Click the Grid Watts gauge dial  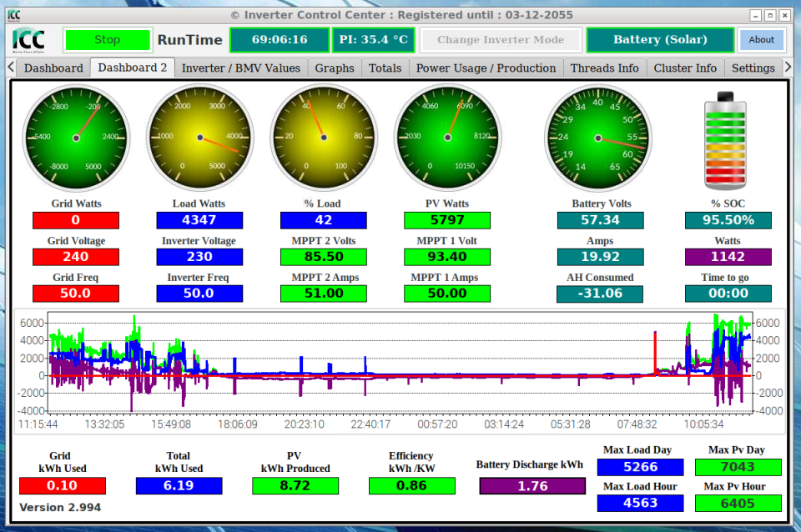coord(76,138)
